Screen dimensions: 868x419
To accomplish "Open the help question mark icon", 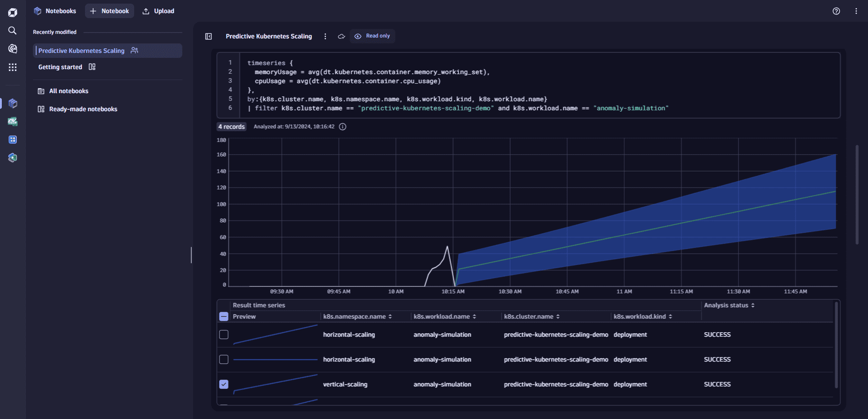I will pos(836,11).
